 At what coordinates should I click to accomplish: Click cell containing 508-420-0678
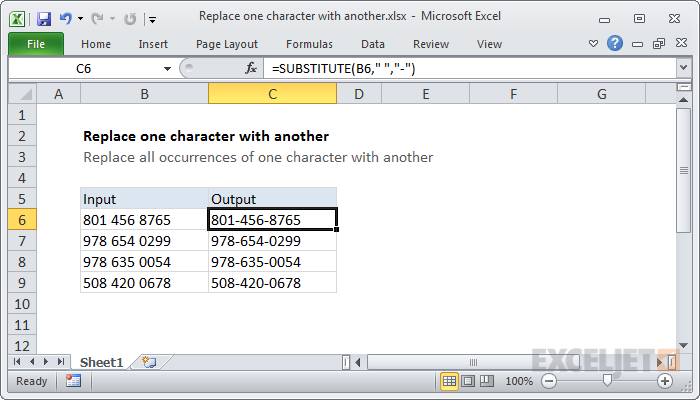click(272, 283)
